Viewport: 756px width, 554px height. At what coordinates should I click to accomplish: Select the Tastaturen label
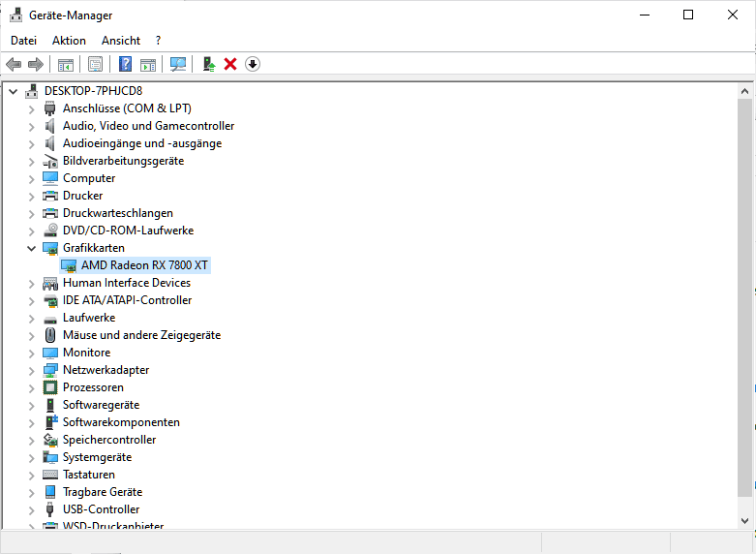pos(89,475)
